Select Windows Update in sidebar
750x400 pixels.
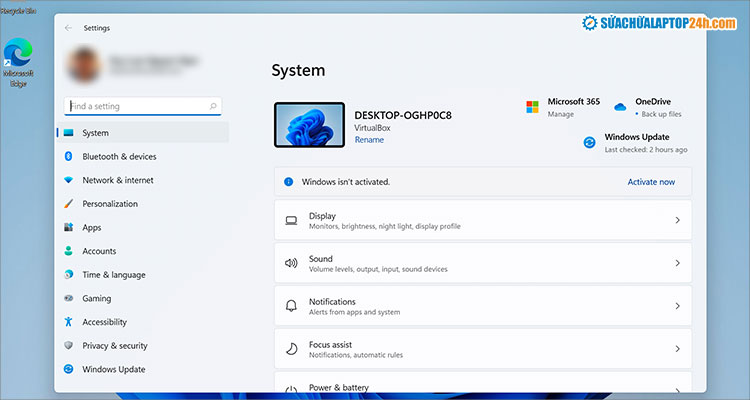(143, 369)
